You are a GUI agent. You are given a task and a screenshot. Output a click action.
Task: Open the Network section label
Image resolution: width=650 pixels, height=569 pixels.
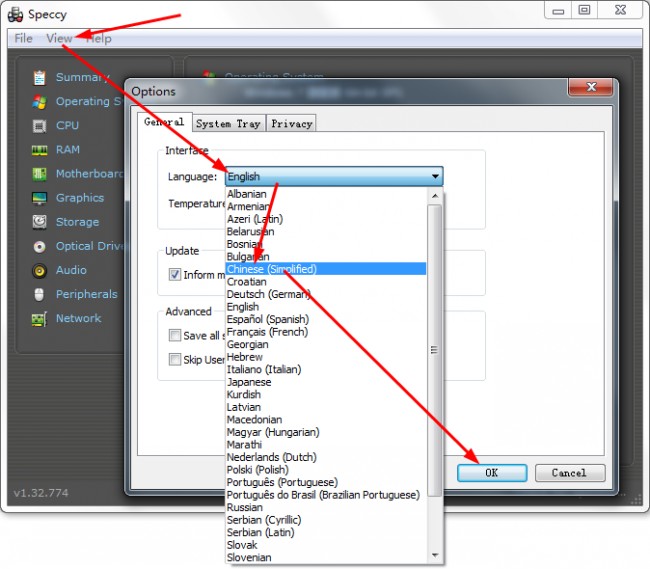(78, 318)
